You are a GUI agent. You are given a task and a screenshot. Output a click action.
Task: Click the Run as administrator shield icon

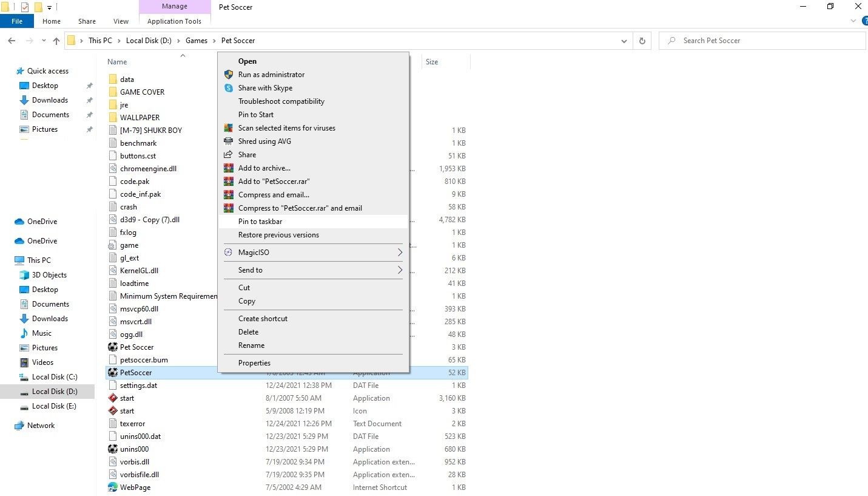point(229,75)
